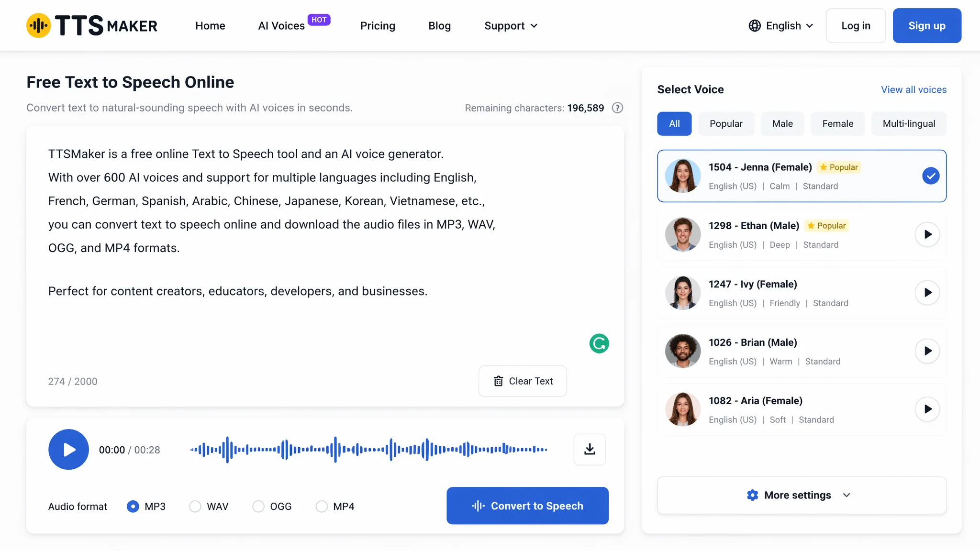The width and height of the screenshot is (980, 551).
Task: Click the TTSMaker logo icon
Action: coord(39,25)
